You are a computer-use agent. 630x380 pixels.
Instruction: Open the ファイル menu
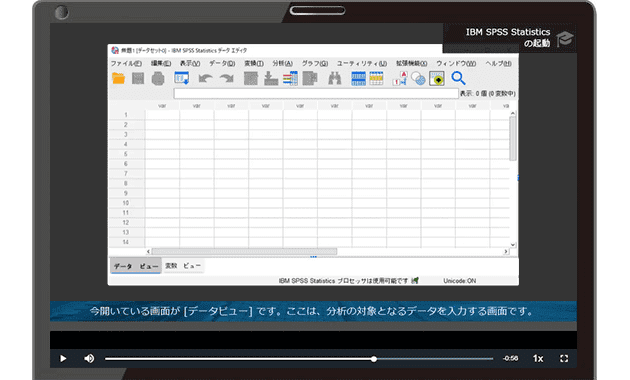(x=126, y=63)
